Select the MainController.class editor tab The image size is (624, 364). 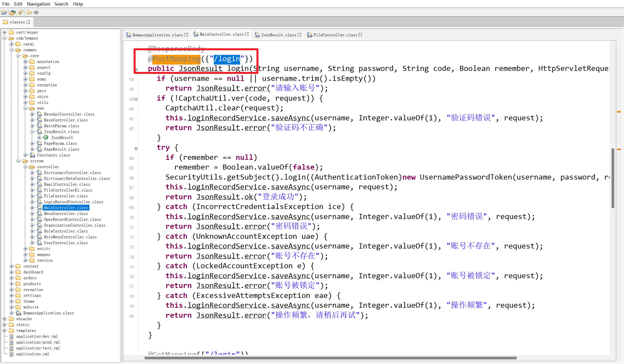click(x=221, y=34)
